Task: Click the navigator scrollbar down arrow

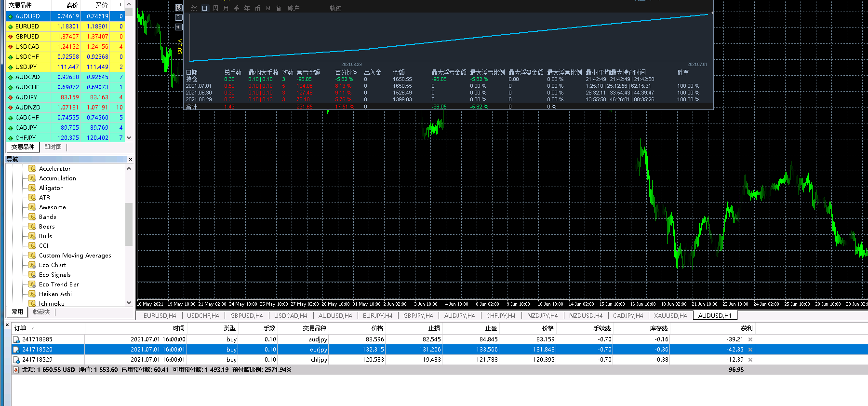Action: tap(129, 303)
